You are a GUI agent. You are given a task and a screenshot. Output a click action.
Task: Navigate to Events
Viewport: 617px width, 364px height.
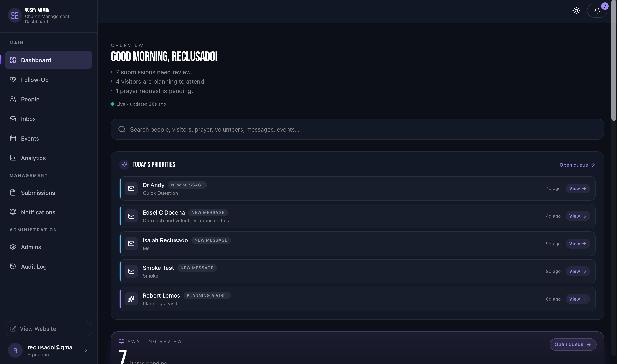48,138
